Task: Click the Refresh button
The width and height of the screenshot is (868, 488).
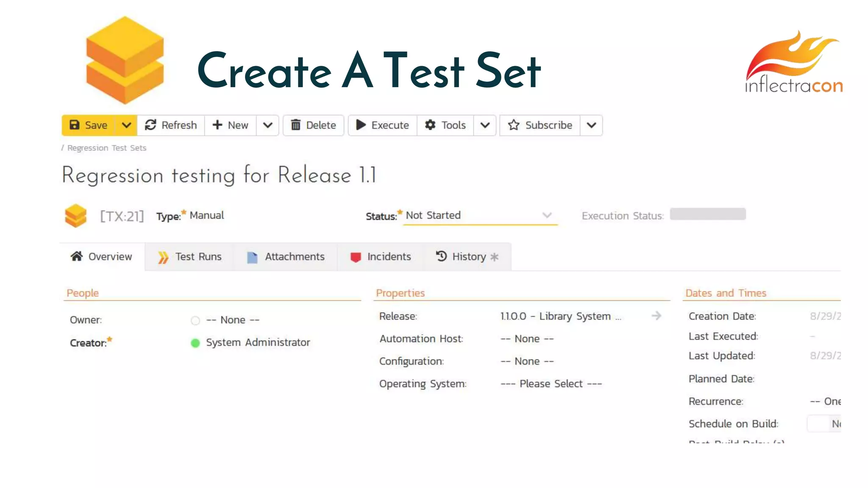Action: [171, 125]
